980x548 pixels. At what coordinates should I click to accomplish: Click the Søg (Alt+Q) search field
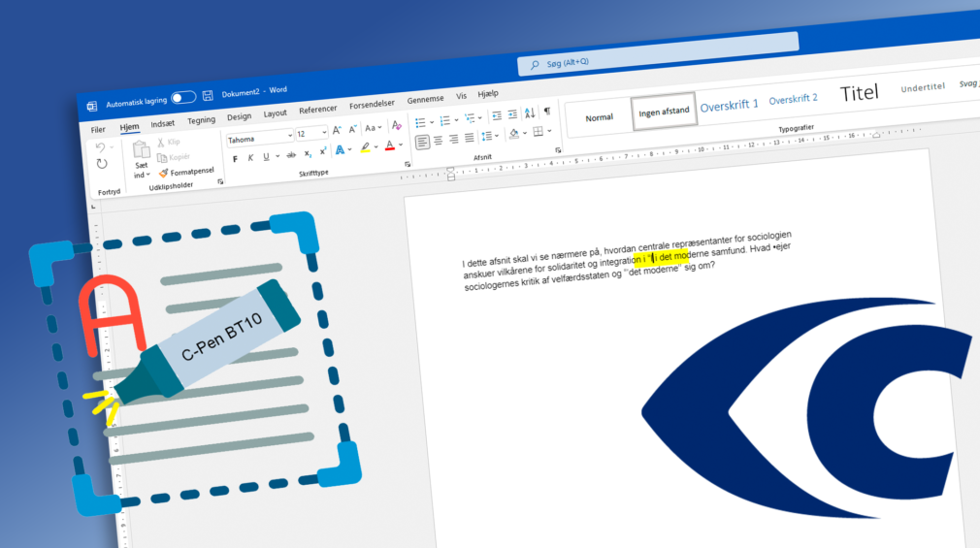pyautogui.click(x=658, y=54)
